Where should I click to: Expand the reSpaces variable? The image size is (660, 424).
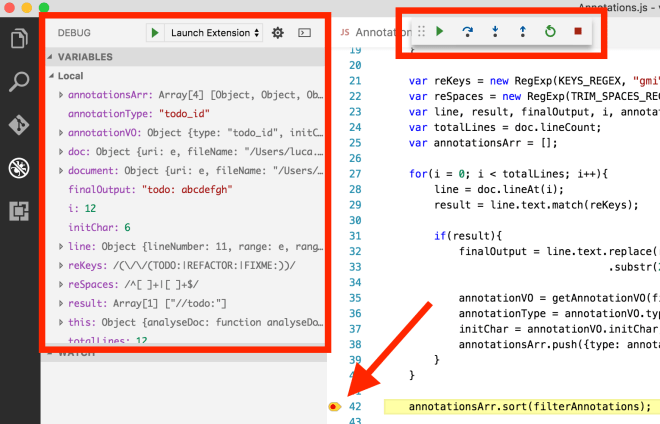61,285
